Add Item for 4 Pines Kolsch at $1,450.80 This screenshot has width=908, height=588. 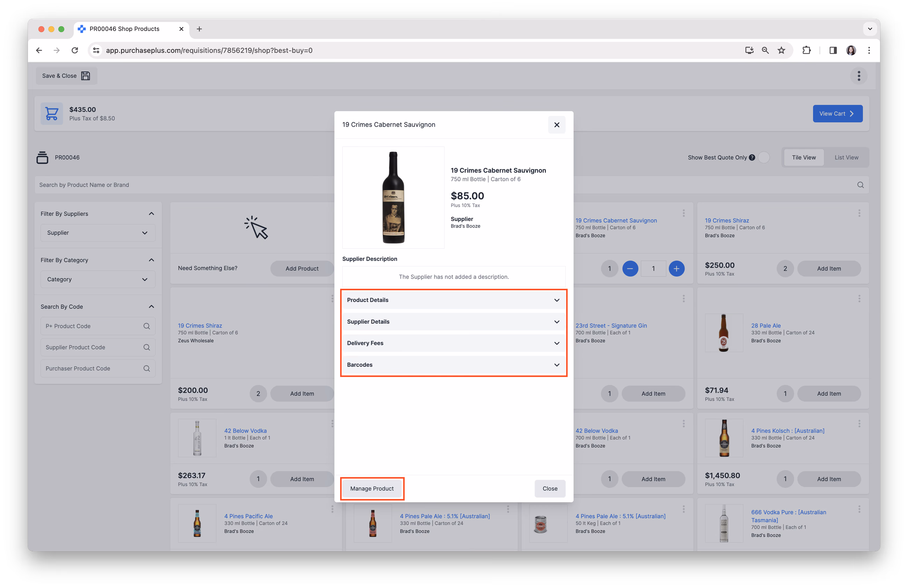coord(829,479)
